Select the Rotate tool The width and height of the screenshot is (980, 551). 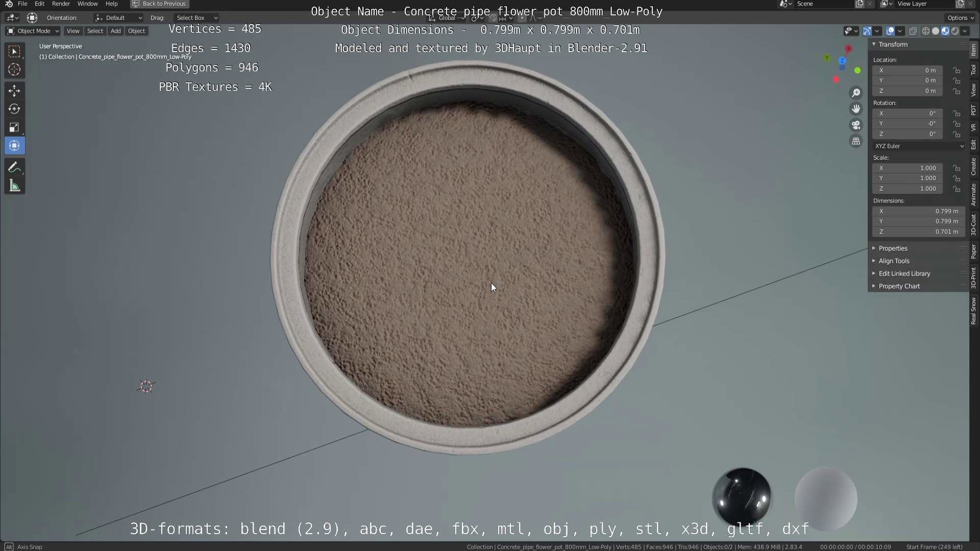click(x=14, y=109)
